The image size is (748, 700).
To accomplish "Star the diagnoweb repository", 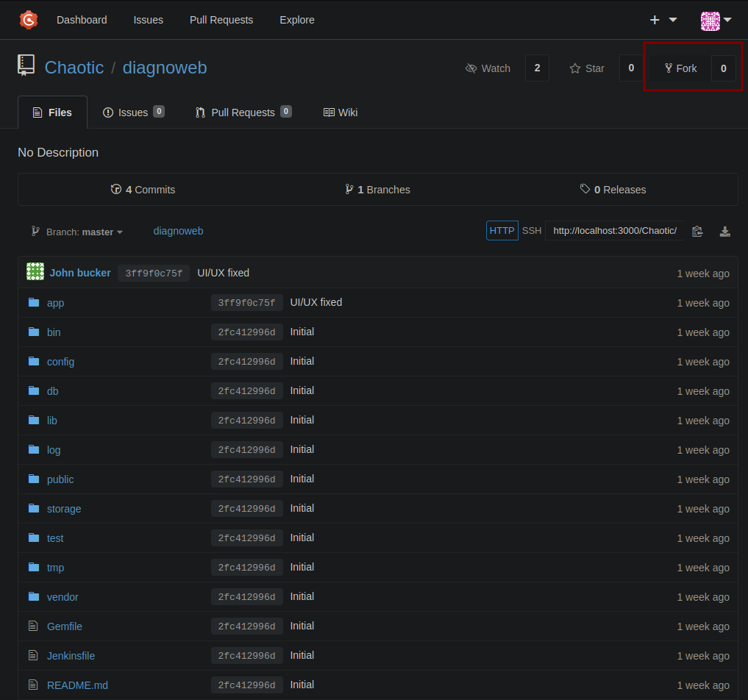I will click(587, 68).
